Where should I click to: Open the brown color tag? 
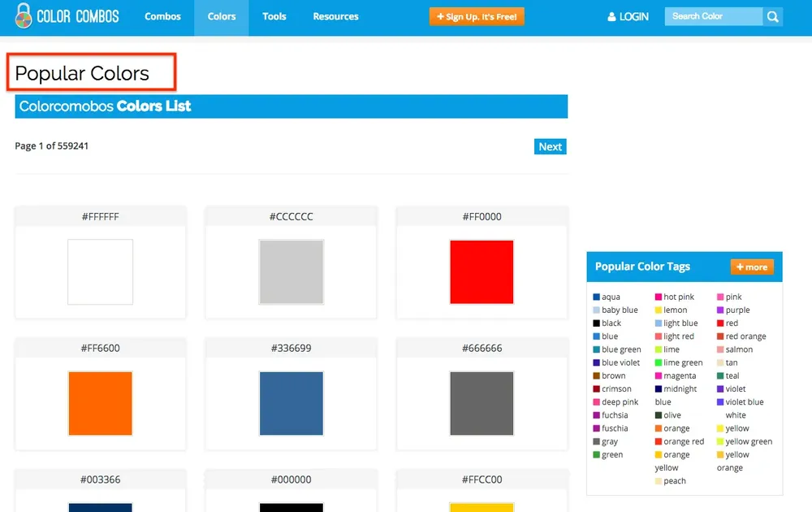[613, 375]
